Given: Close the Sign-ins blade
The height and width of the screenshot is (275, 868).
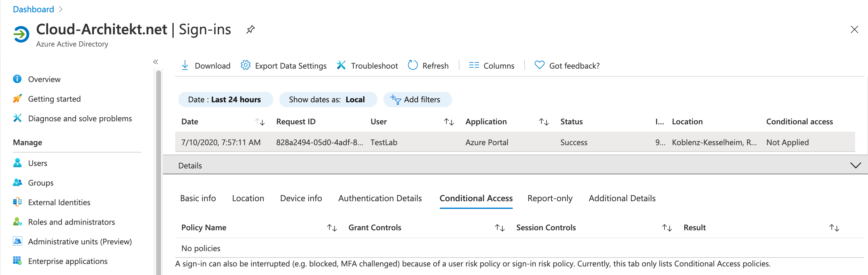Looking at the screenshot, I should [854, 29].
